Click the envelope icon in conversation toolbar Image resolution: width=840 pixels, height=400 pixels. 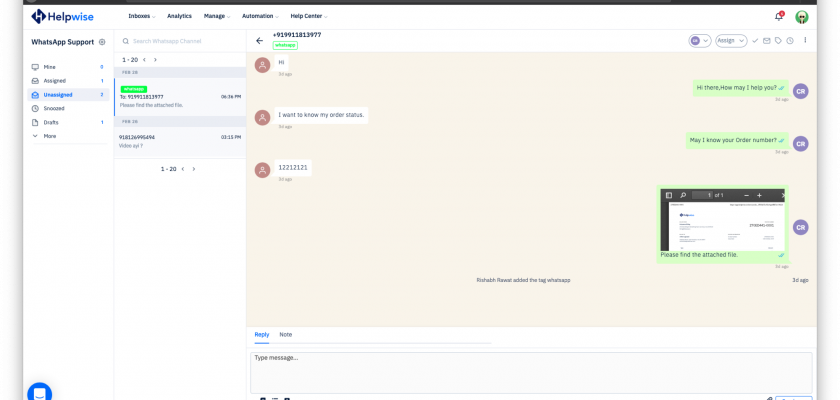pyautogui.click(x=767, y=41)
